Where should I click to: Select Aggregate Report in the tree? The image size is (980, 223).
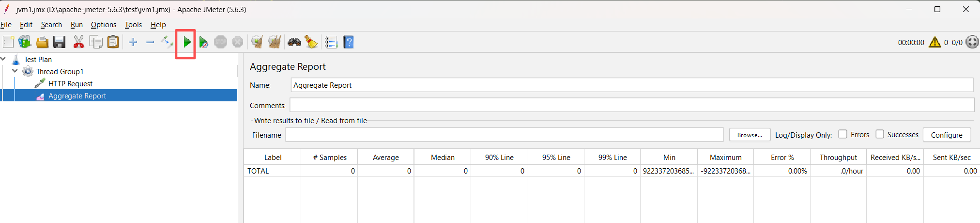(x=77, y=96)
